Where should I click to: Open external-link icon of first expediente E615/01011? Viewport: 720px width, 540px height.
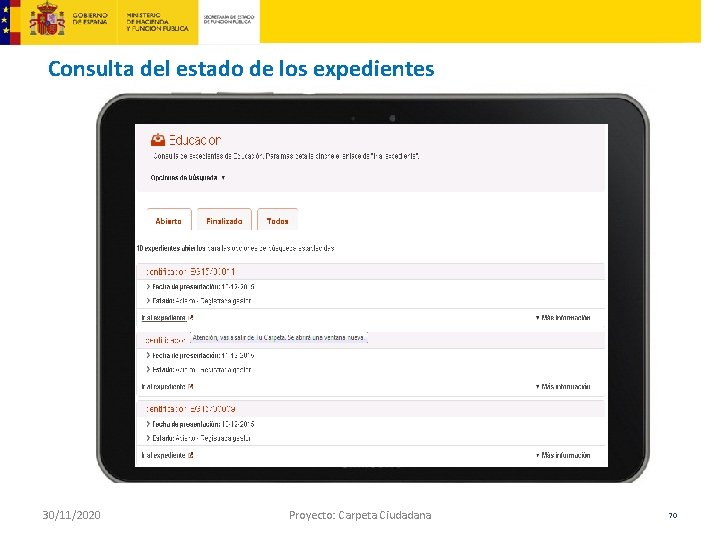click(x=191, y=318)
